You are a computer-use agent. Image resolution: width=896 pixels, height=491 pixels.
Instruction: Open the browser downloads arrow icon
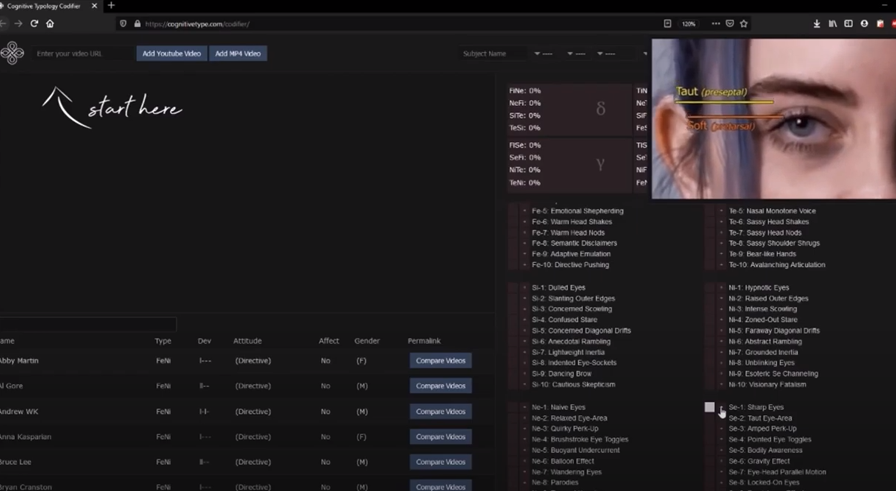coord(817,23)
